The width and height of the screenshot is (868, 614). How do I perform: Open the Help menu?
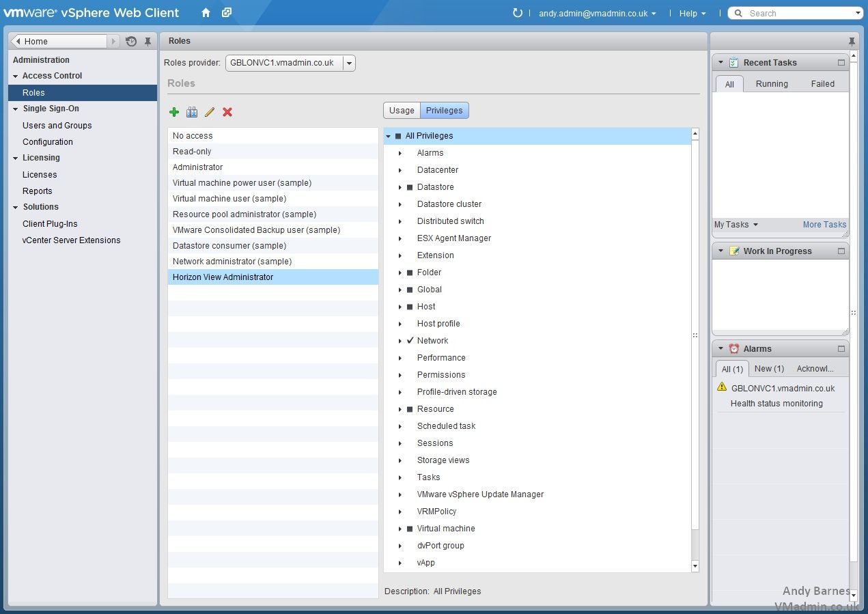[692, 13]
